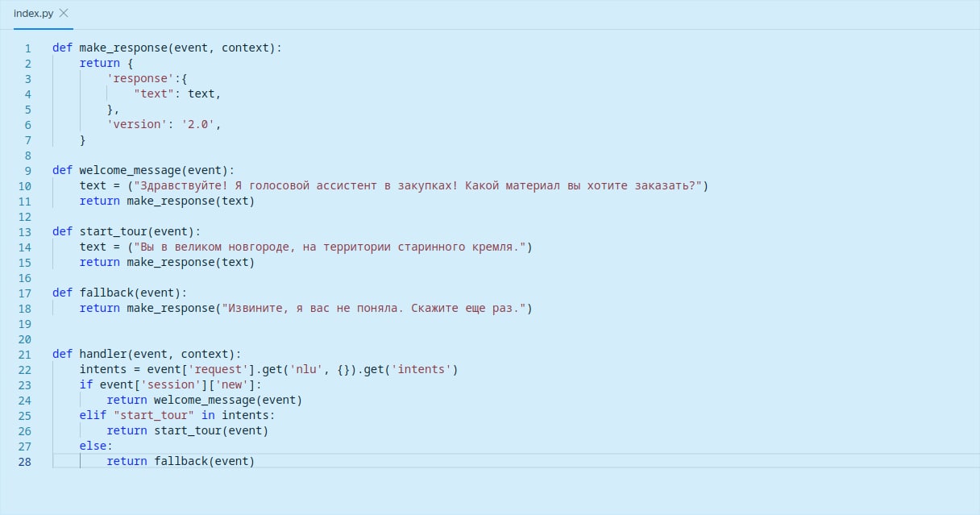Click the 'version': '2.0' line
The width and height of the screenshot is (980, 515).
[x=164, y=125]
